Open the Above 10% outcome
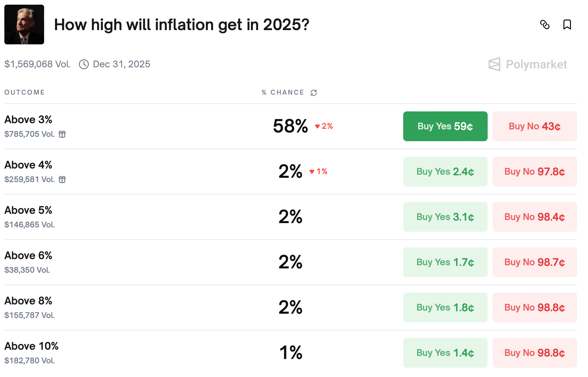Viewport: 588px width, 377px height. pyautogui.click(x=31, y=346)
